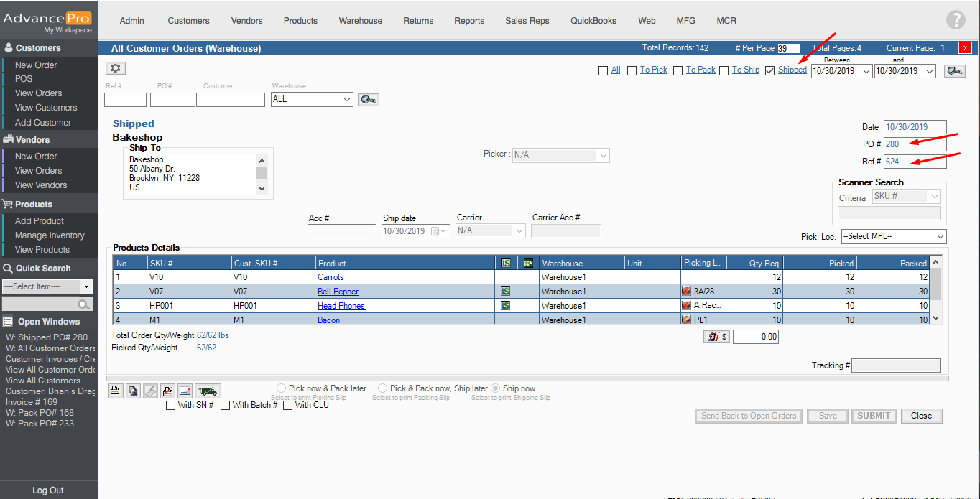The height and width of the screenshot is (499, 980).
Task: Click the search icon next to date range
Action: pyautogui.click(x=954, y=71)
